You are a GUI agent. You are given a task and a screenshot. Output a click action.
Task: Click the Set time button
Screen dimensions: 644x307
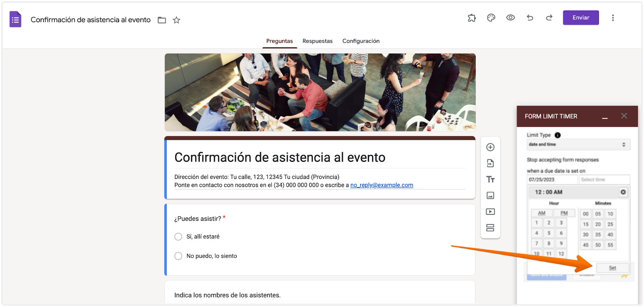coord(612,268)
